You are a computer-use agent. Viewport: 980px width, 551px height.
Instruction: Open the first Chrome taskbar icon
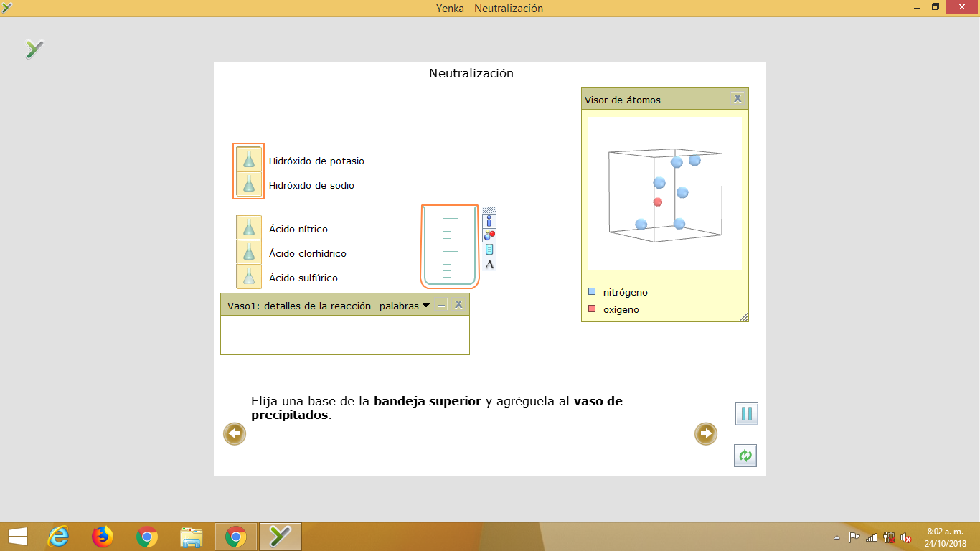point(147,537)
